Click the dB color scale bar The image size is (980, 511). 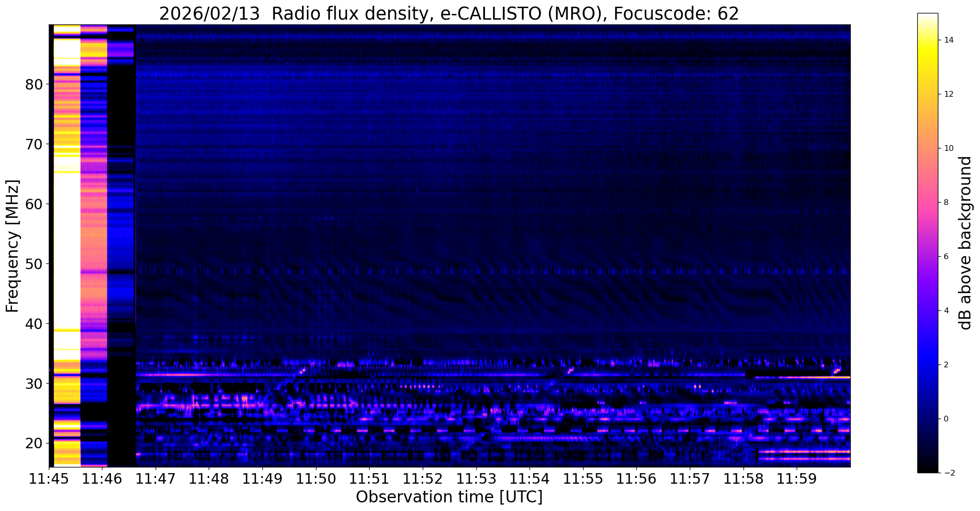click(x=927, y=243)
